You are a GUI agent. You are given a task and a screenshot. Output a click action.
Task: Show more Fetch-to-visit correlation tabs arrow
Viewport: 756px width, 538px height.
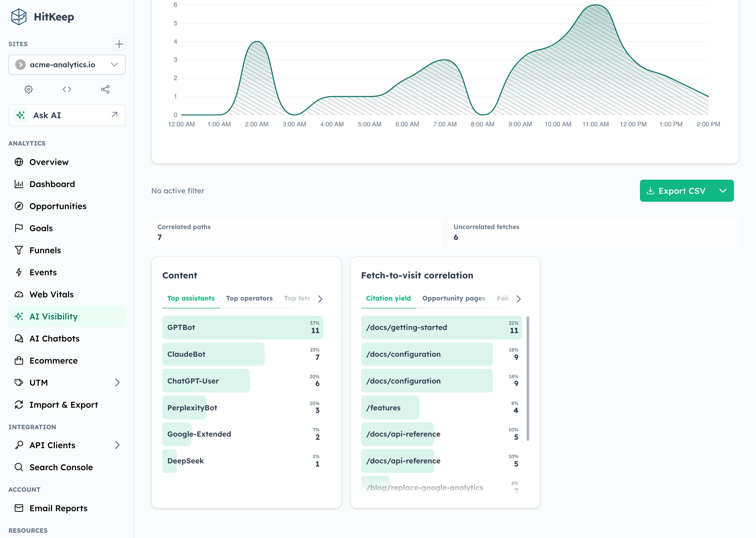[x=519, y=299]
